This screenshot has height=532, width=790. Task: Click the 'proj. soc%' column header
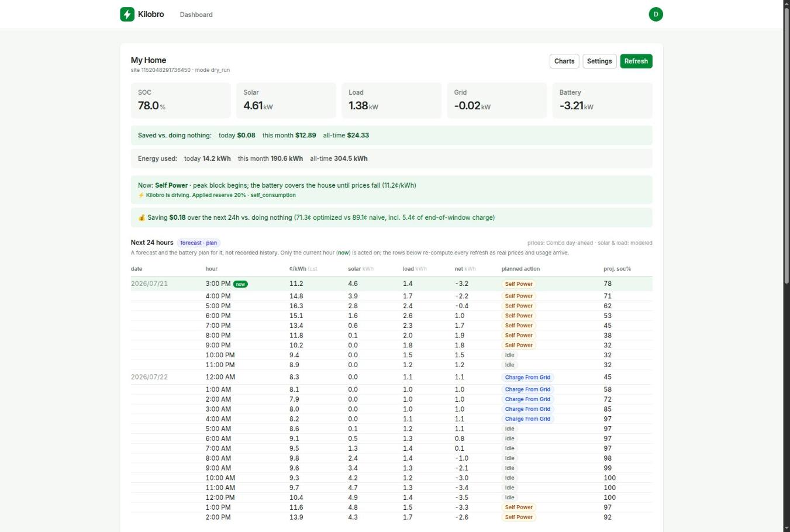click(x=617, y=269)
